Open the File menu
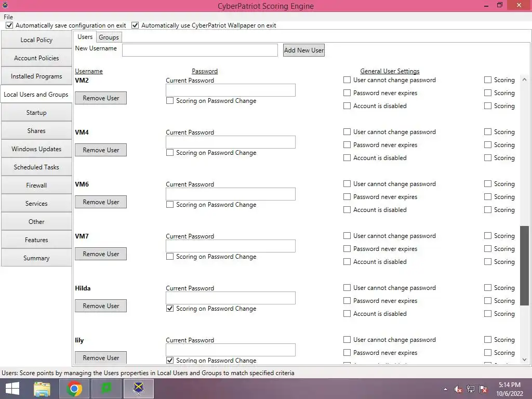Screen dimensions: 532x399 coord(8,17)
